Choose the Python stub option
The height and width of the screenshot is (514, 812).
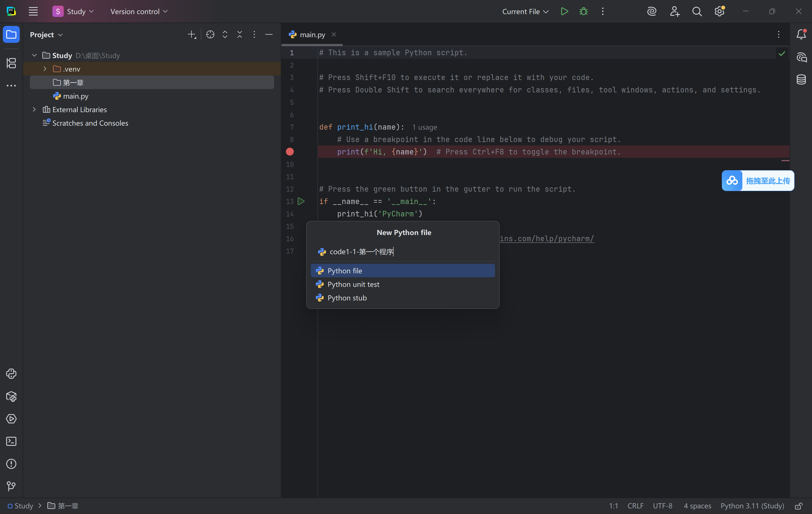(347, 298)
